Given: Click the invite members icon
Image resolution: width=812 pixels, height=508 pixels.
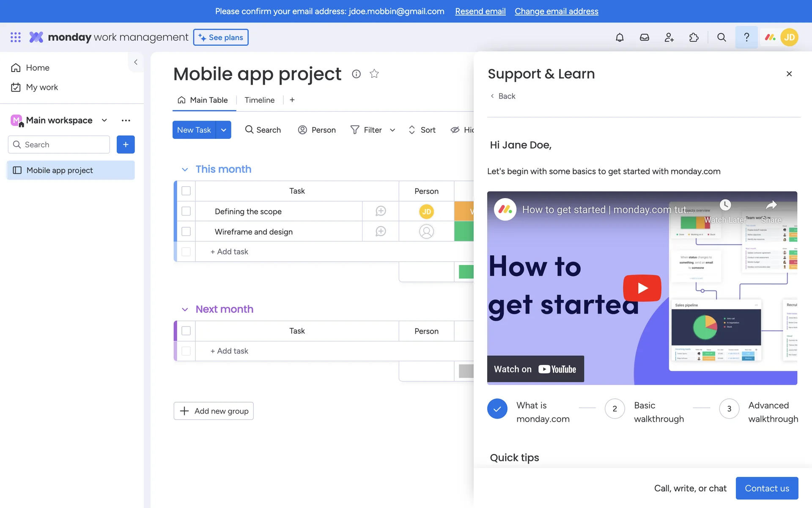Looking at the screenshot, I should 669,37.
